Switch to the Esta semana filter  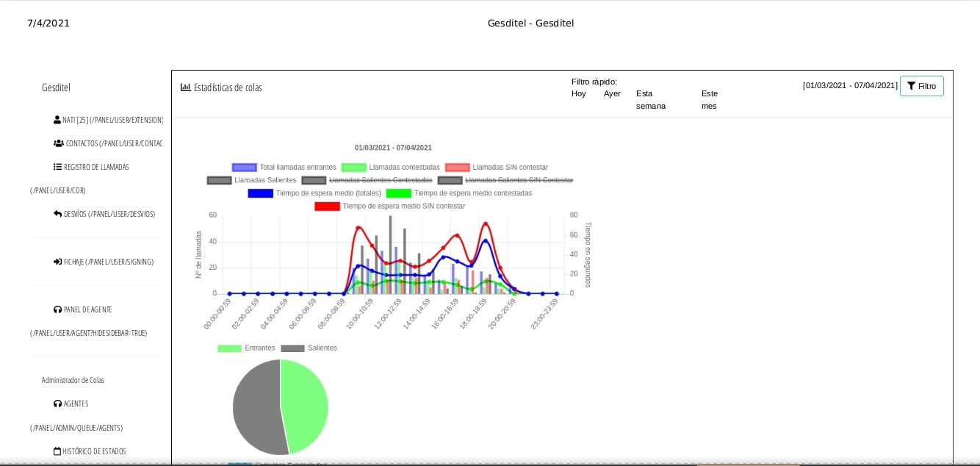pyautogui.click(x=649, y=99)
